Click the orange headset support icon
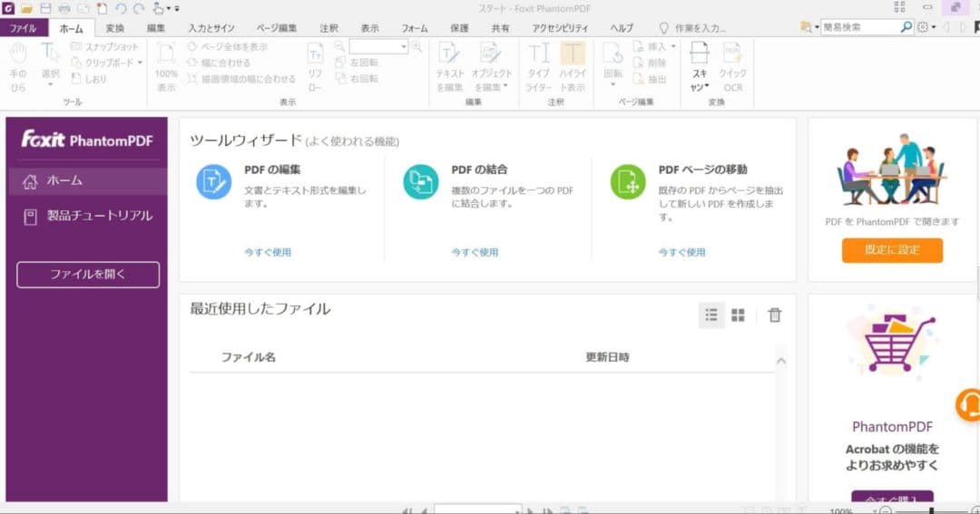The width and height of the screenshot is (980, 514). pyautogui.click(x=968, y=404)
